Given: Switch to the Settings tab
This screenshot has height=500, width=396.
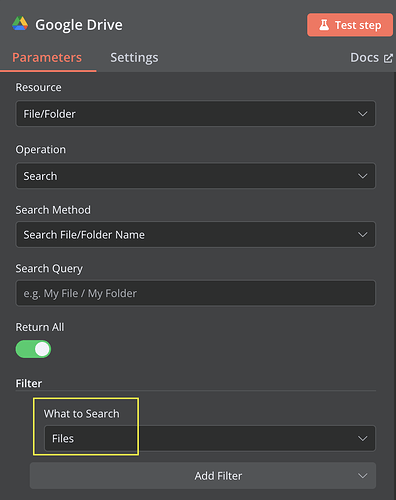Looking at the screenshot, I should (134, 58).
